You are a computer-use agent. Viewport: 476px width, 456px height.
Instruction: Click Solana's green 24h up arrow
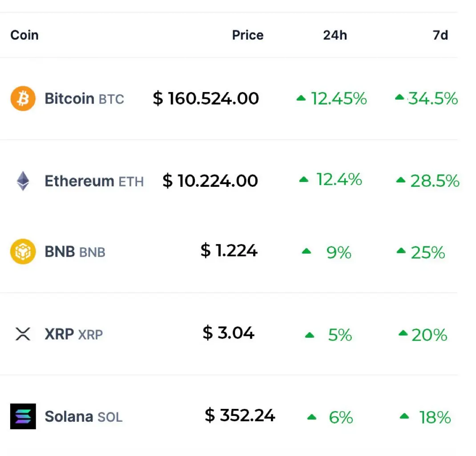click(x=312, y=417)
